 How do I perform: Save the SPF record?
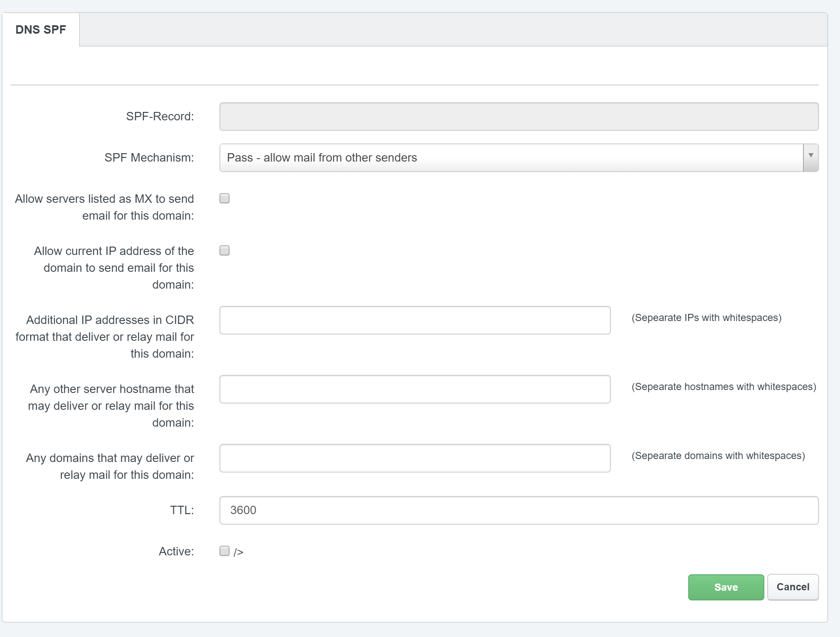pyautogui.click(x=726, y=587)
